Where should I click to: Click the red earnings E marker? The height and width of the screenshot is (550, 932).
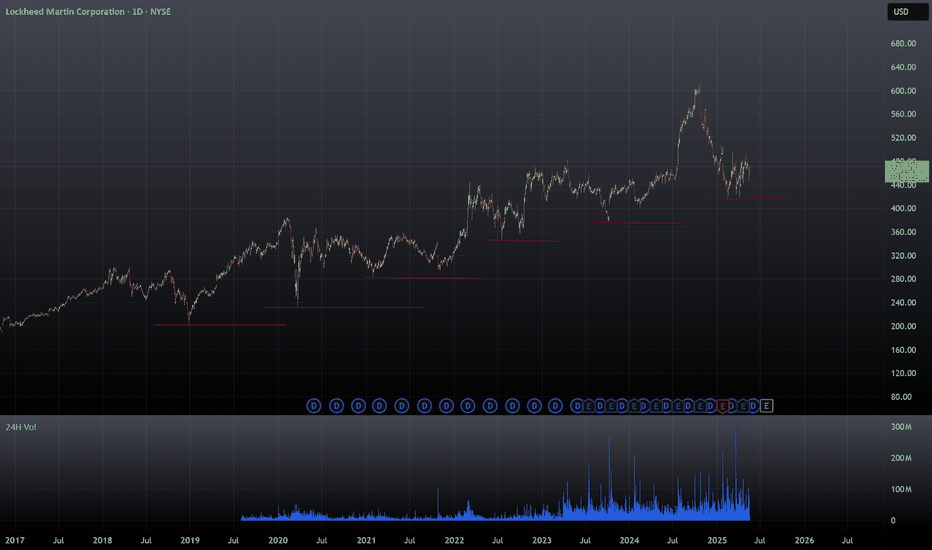tap(723, 406)
